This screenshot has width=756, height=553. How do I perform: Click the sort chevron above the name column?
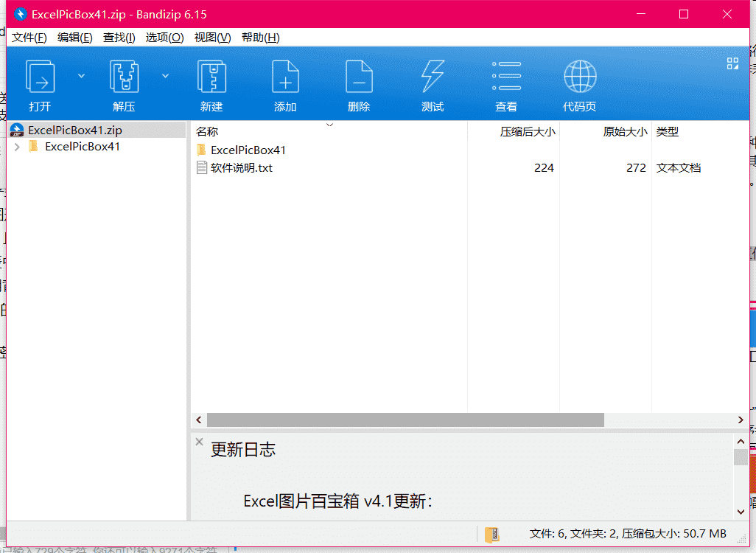(330, 125)
